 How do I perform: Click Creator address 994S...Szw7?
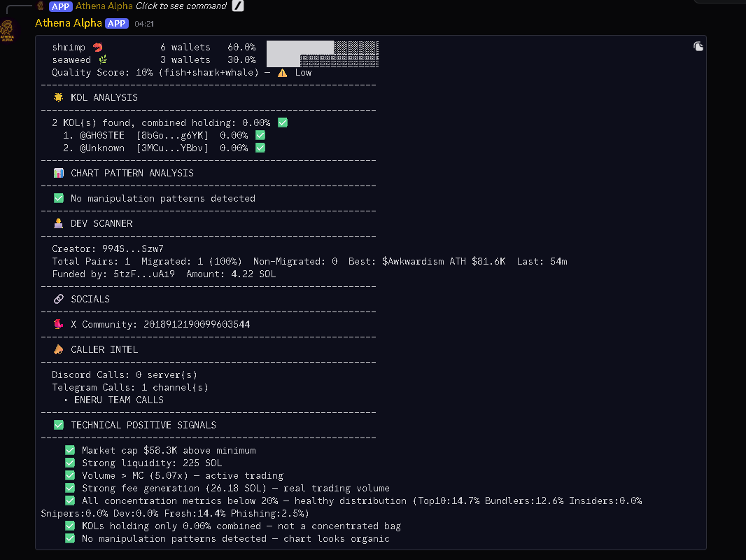click(x=133, y=248)
